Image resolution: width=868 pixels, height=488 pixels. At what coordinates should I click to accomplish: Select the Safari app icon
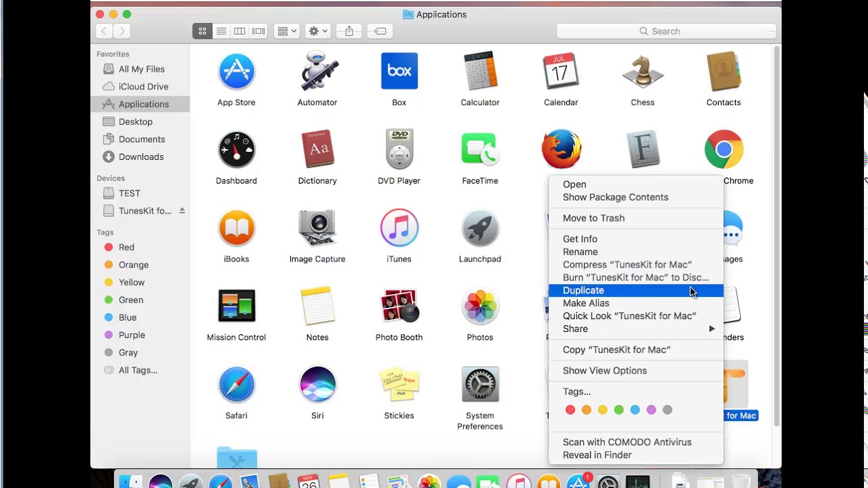coord(236,384)
